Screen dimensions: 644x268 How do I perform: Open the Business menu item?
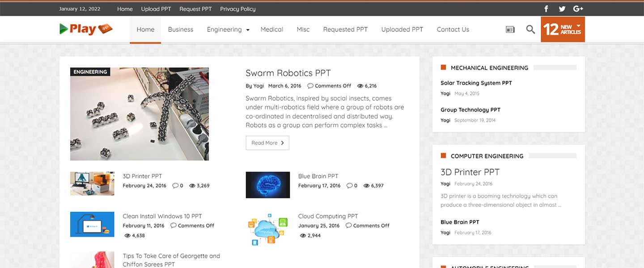[181, 29]
